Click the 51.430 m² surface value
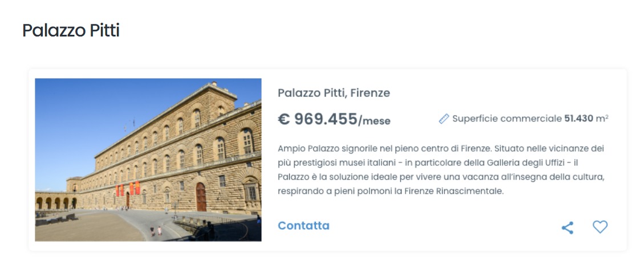This screenshot has width=644, height=272. pyautogui.click(x=586, y=119)
